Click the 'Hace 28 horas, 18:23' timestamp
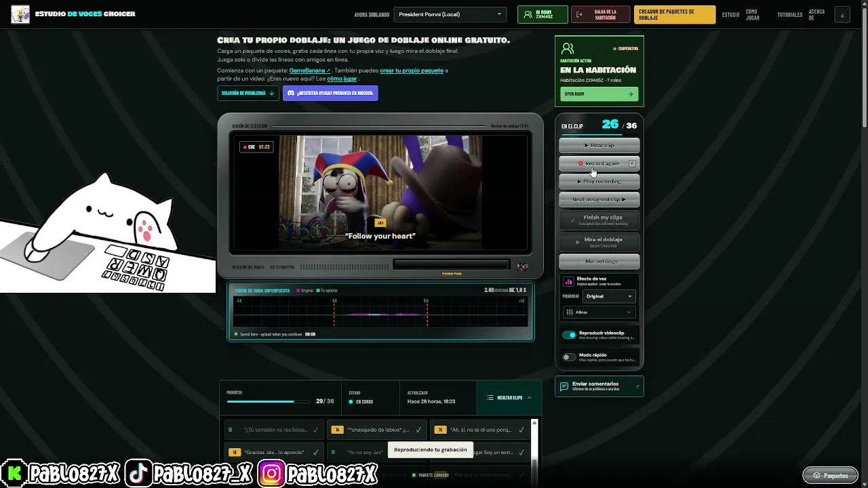The height and width of the screenshot is (488, 868). 431,402
